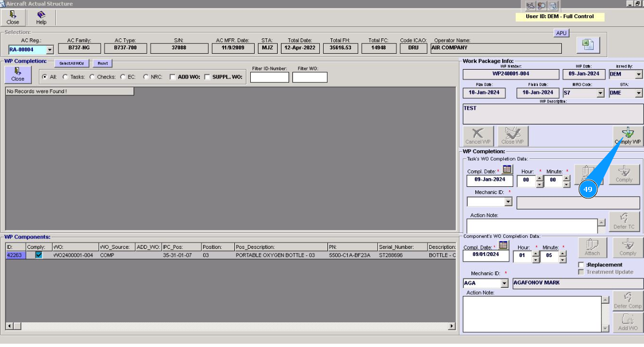This screenshot has height=347, width=644.
Task: Open the MRO Code dropdown
Action: tap(600, 93)
